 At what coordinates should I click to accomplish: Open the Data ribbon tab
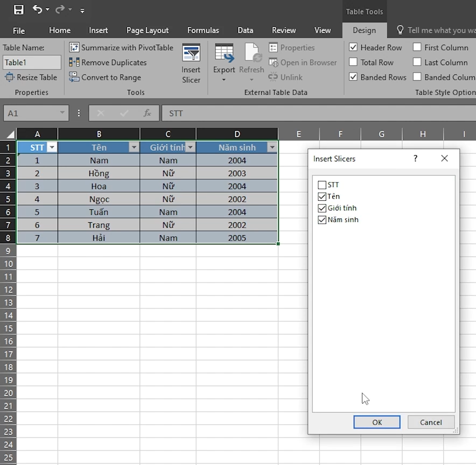point(245,30)
